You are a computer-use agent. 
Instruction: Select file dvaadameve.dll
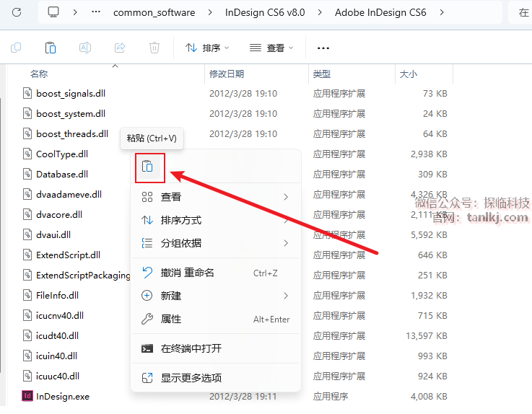[69, 194]
